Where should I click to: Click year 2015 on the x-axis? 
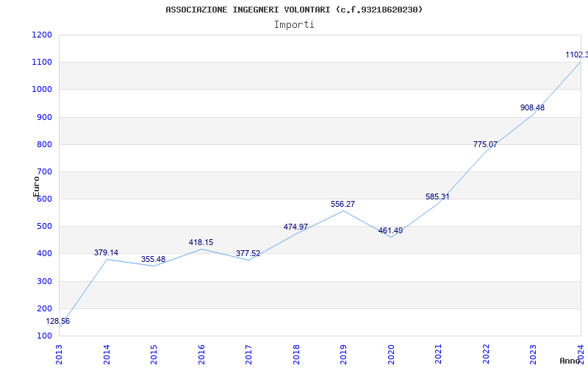[154, 354]
